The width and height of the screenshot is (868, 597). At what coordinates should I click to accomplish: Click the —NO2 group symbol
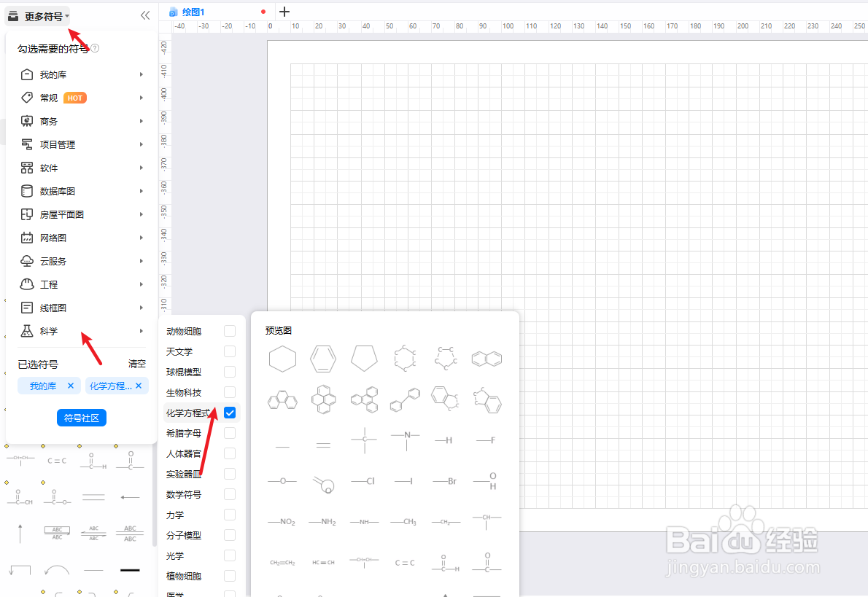282,522
